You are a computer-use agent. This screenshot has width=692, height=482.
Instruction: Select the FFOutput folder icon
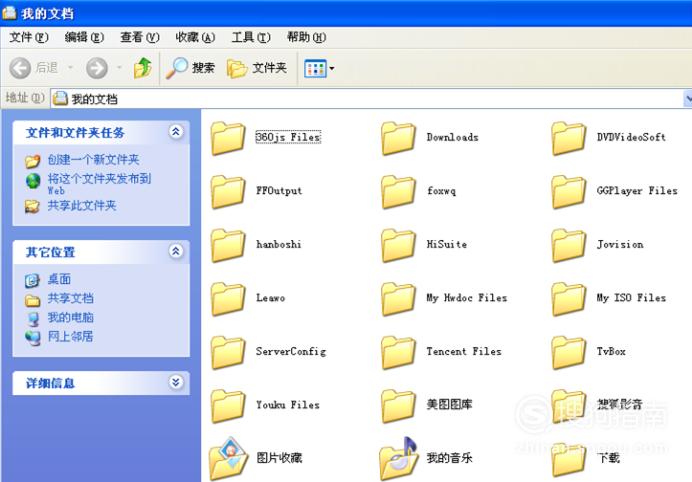pos(228,192)
